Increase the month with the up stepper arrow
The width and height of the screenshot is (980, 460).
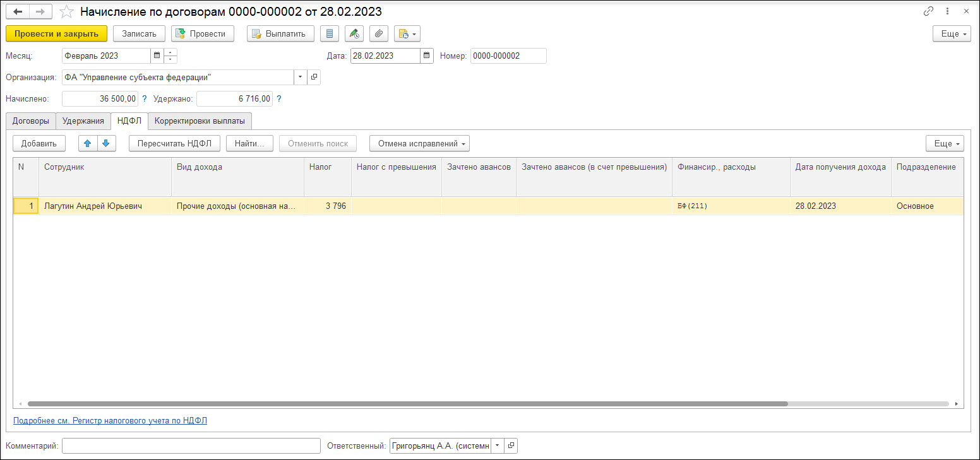(x=170, y=52)
